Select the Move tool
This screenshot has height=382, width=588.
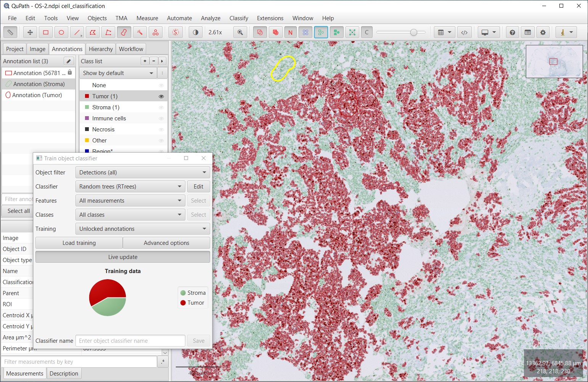(30, 32)
